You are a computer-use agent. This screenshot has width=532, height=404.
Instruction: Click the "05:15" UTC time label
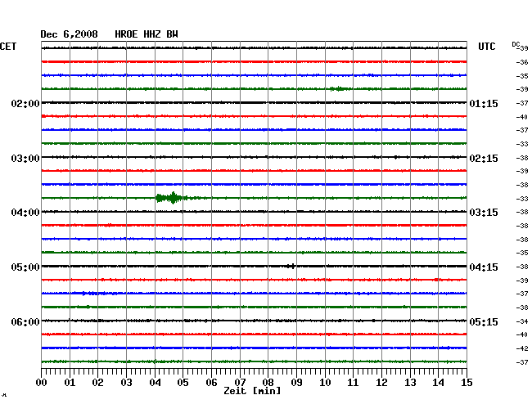click(484, 321)
